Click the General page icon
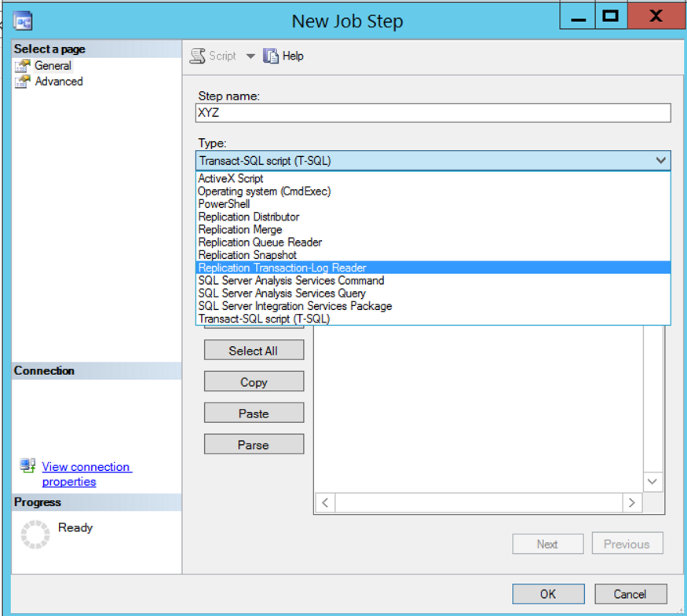687x616 pixels. [x=22, y=66]
